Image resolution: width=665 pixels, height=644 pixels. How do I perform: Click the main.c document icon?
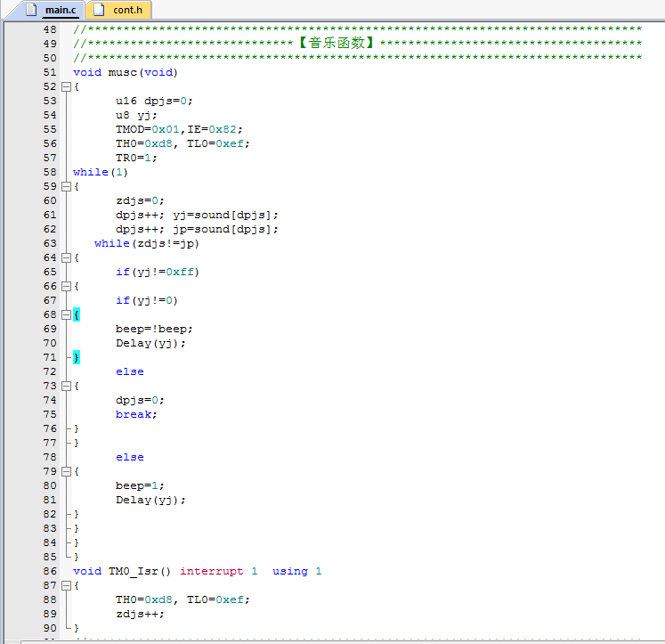pyautogui.click(x=31, y=9)
